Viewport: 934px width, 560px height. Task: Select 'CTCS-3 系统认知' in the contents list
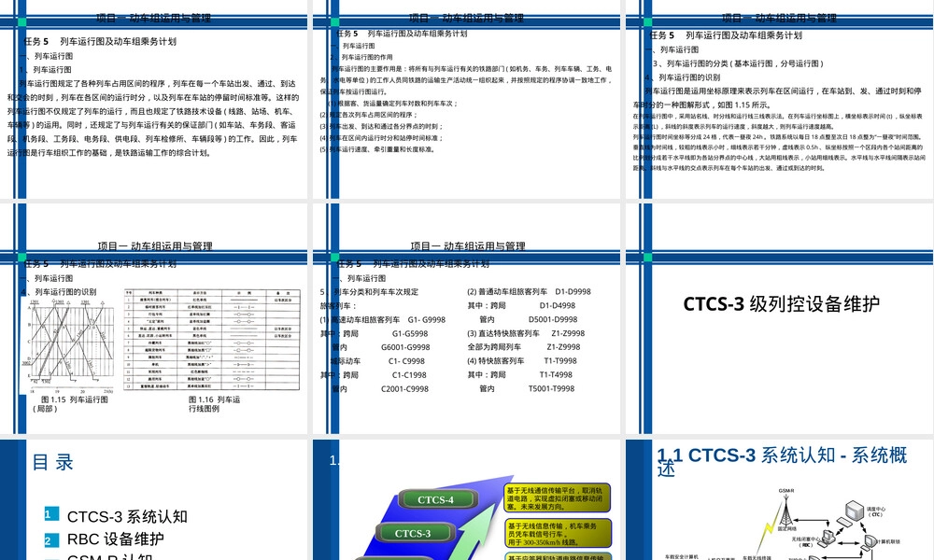click(x=127, y=516)
